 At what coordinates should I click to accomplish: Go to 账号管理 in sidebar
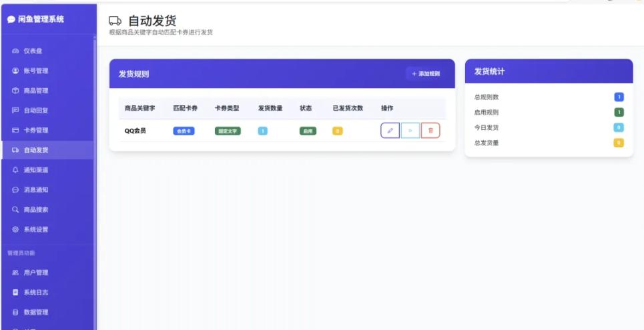tap(47, 71)
